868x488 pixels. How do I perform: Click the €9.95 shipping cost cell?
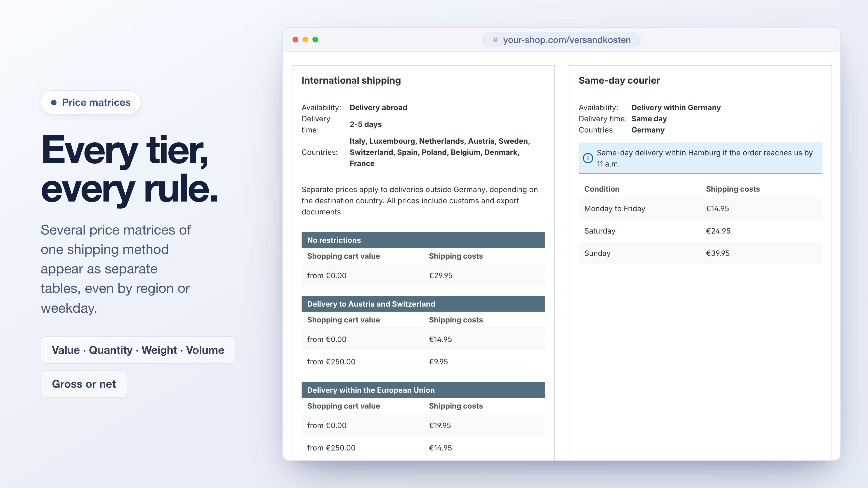pos(438,362)
